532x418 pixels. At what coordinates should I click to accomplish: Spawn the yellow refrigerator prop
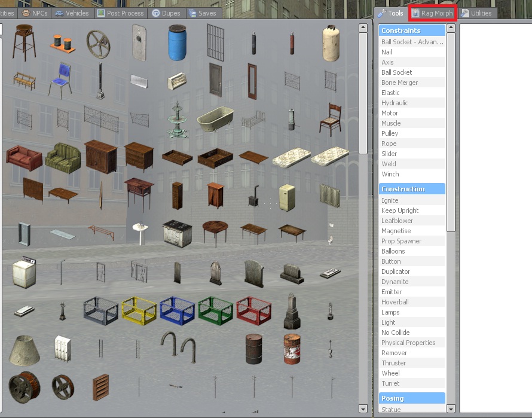[x=287, y=197]
